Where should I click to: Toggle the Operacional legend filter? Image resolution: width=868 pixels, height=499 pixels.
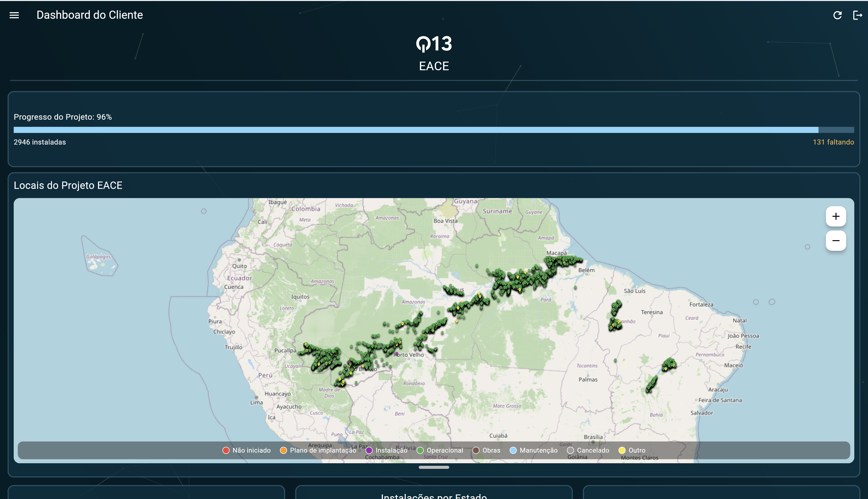click(x=440, y=450)
